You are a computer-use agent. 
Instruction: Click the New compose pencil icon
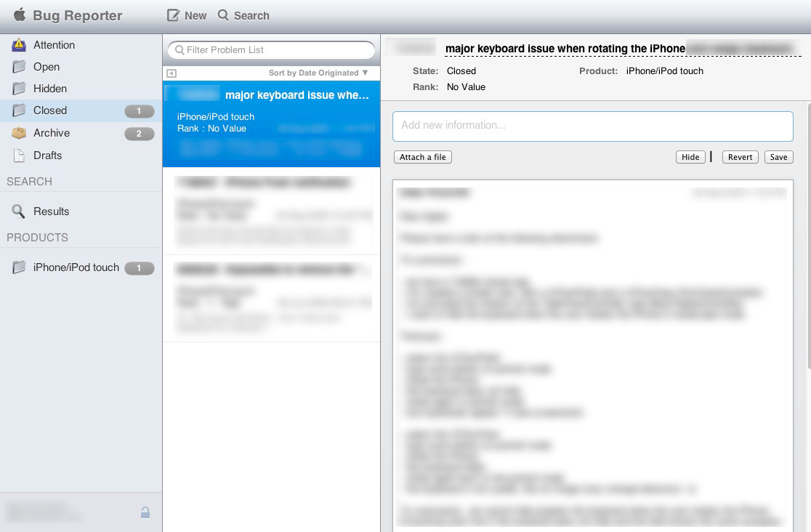173,15
